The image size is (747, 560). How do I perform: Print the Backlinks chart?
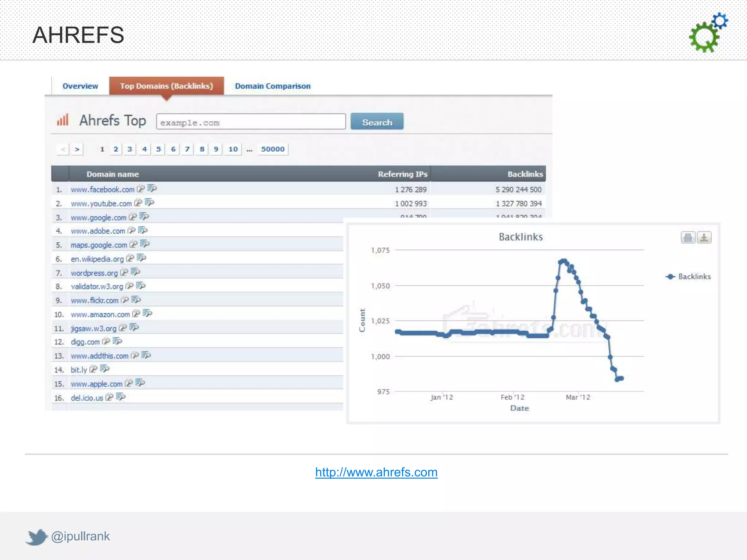pyautogui.click(x=688, y=238)
